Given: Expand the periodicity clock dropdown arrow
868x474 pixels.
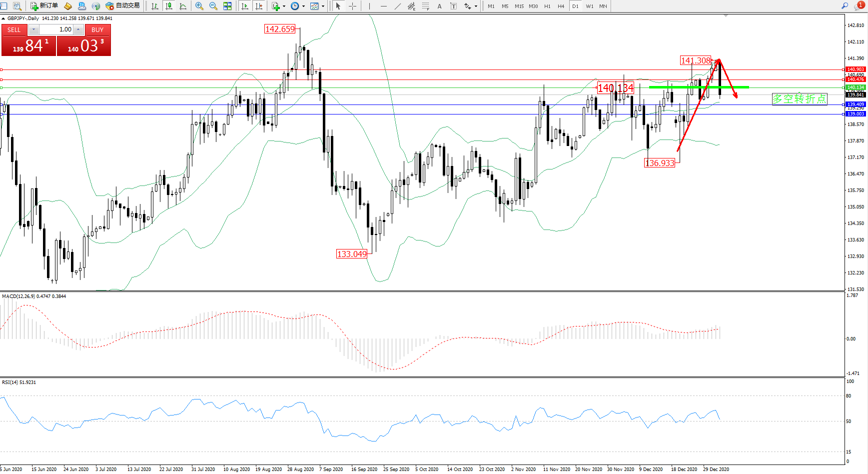Looking at the screenshot, I should pyautogui.click(x=303, y=6).
